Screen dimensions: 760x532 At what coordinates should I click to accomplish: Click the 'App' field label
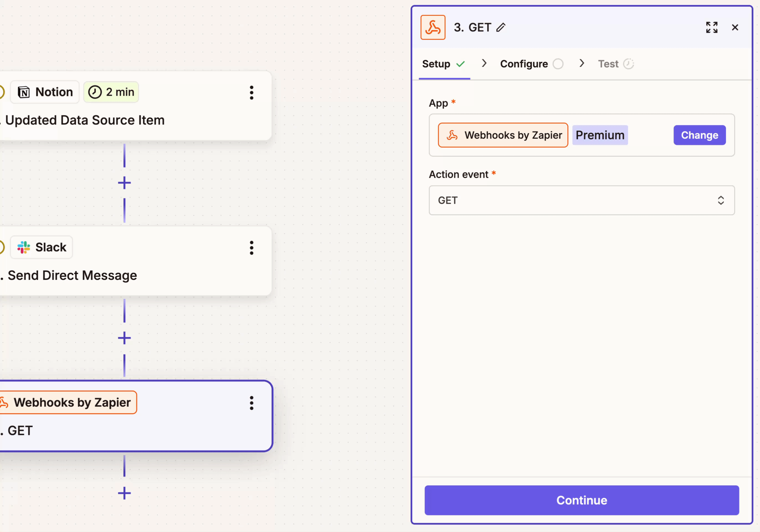click(x=438, y=103)
